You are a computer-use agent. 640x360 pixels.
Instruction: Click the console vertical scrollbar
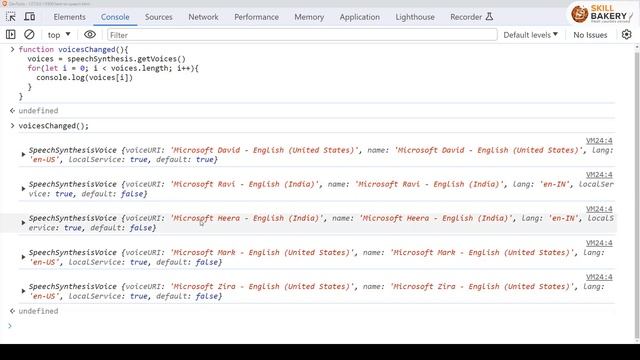637,194
